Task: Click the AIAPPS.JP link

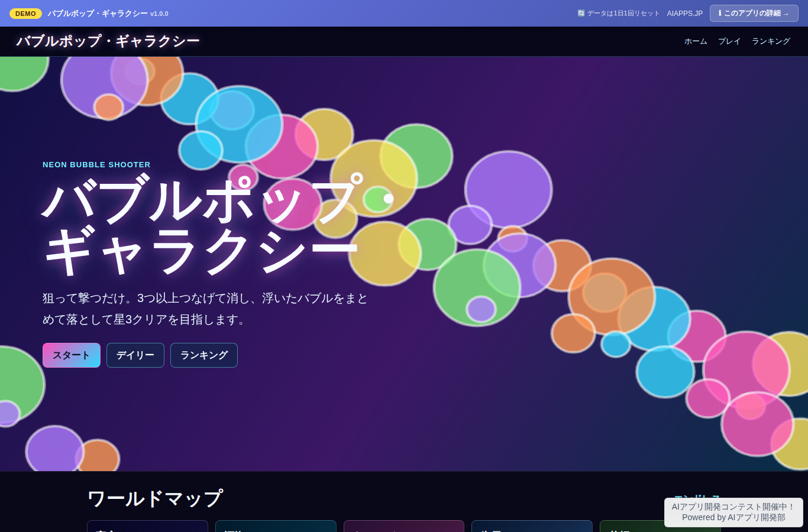Action: [x=685, y=14]
